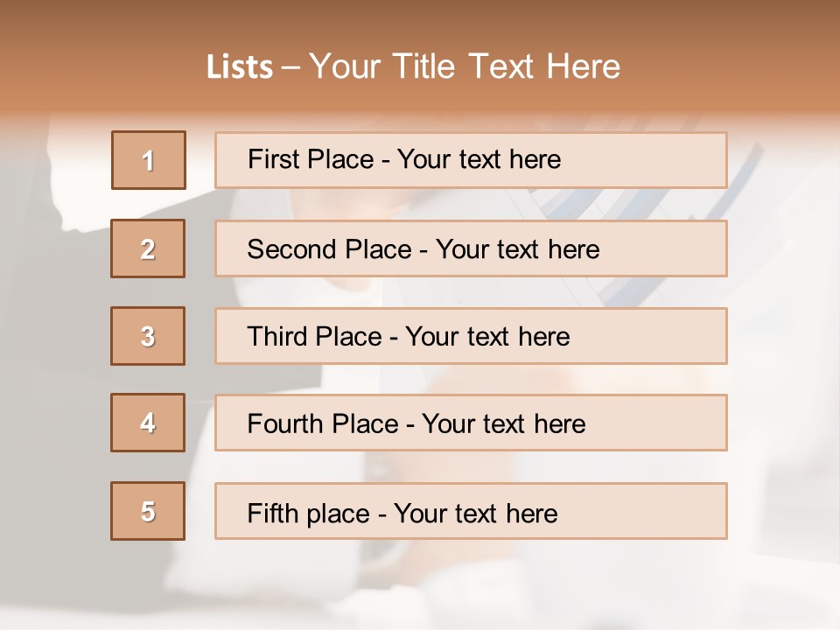Click the bold word 'Lists' in title

[240, 67]
